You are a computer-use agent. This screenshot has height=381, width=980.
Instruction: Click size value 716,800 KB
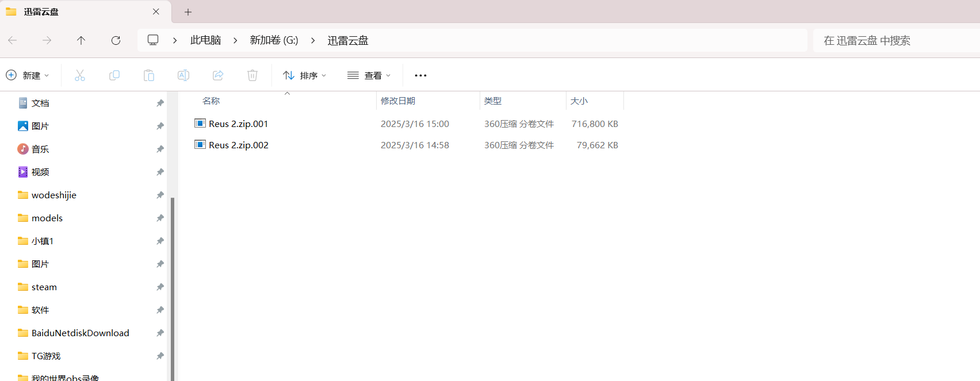coord(595,124)
